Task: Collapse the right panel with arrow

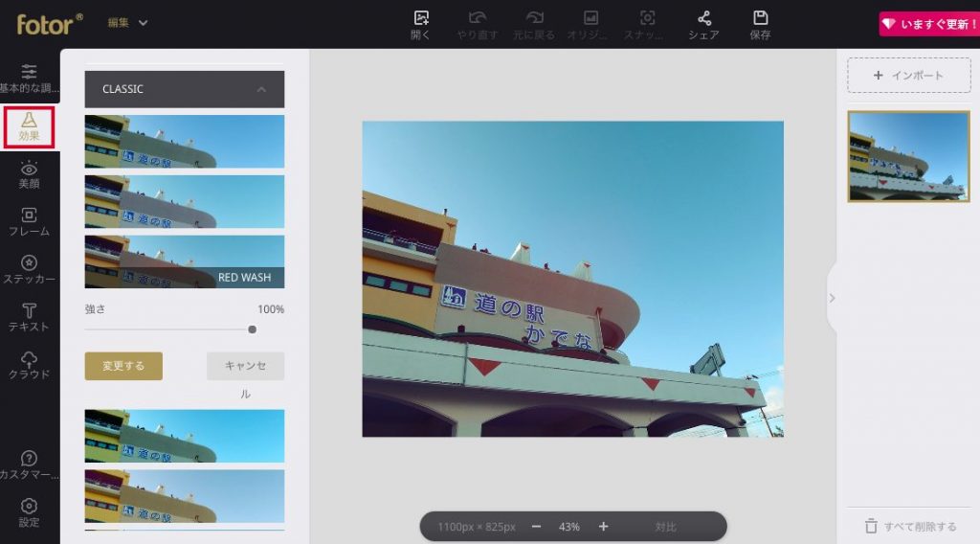Action: [832, 298]
